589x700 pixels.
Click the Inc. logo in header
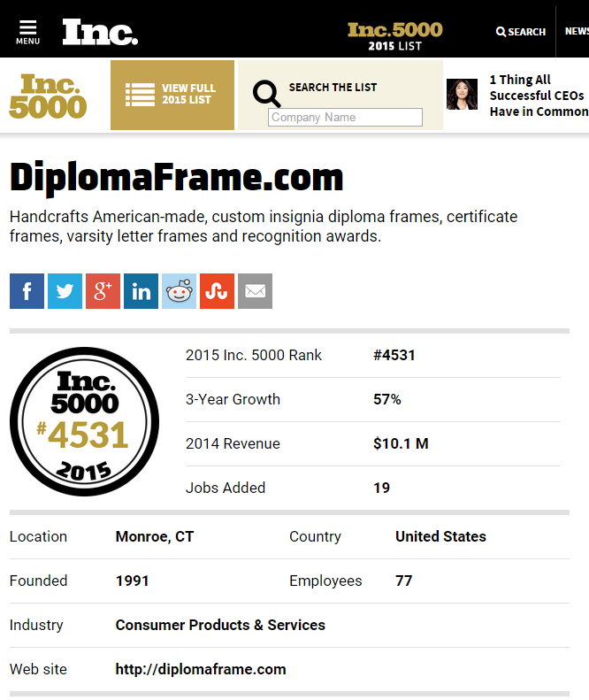click(x=100, y=32)
